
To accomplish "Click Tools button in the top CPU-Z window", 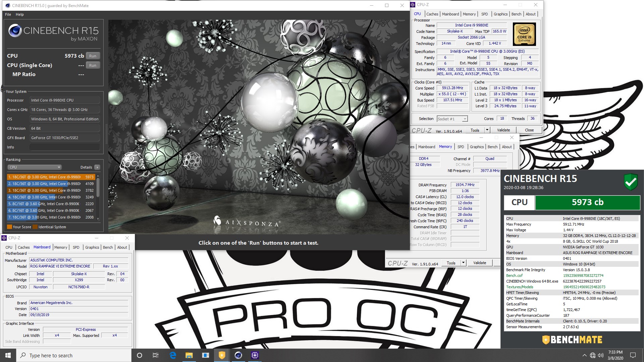I will (475, 130).
